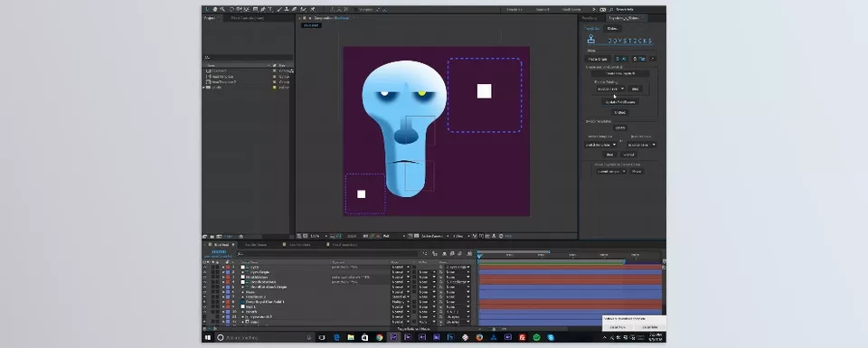868x348 pixels.
Task: Expand the Null 1 layer properties
Action: pos(223,306)
